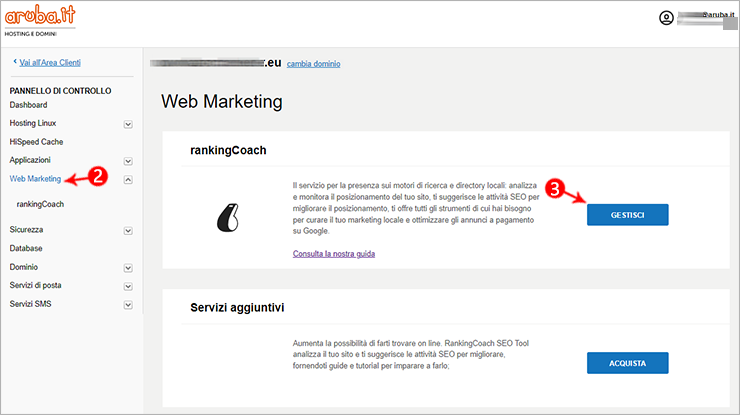Click the account email at top right
The height and width of the screenshot is (415, 740).
click(x=706, y=18)
